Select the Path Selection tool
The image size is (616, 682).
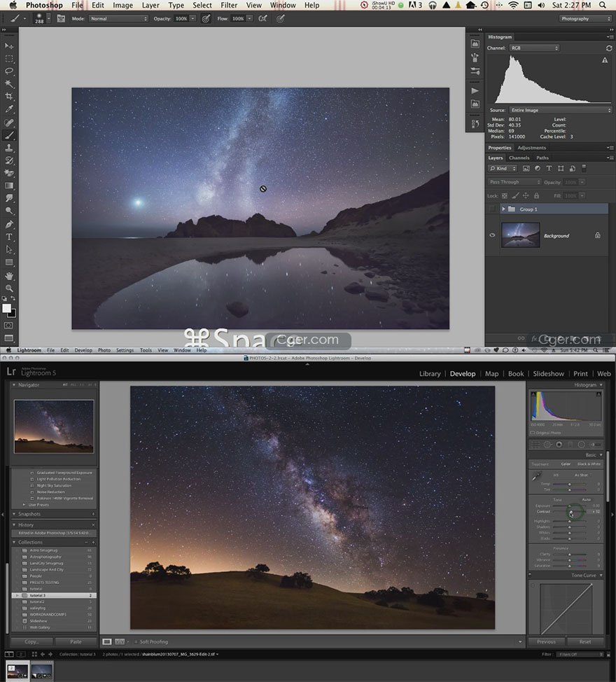click(x=8, y=250)
